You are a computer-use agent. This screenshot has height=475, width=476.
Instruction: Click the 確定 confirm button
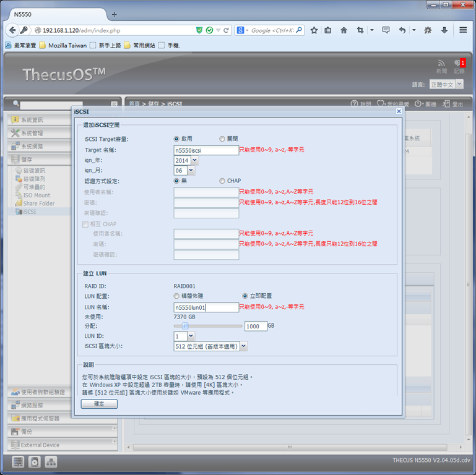[x=99, y=404]
